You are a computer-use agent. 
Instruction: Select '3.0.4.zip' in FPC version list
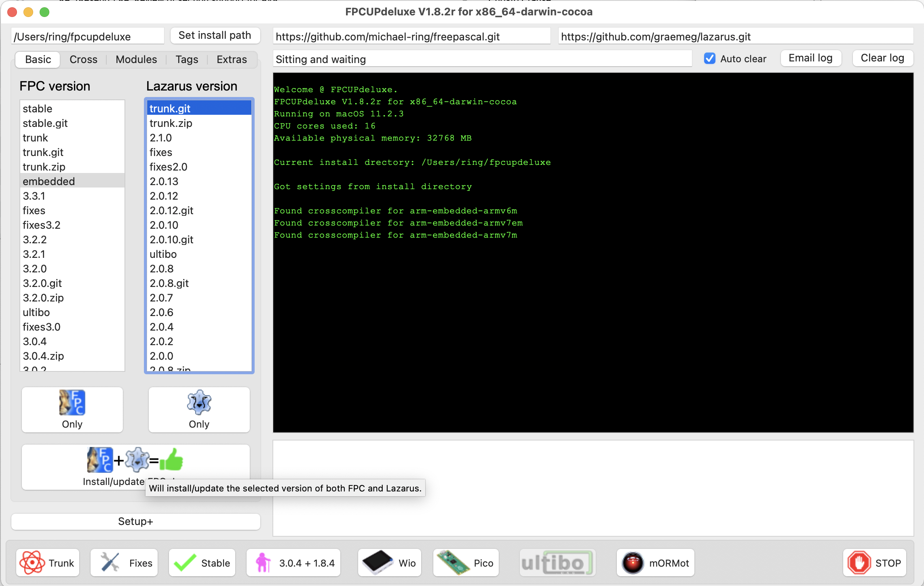pyautogui.click(x=72, y=356)
